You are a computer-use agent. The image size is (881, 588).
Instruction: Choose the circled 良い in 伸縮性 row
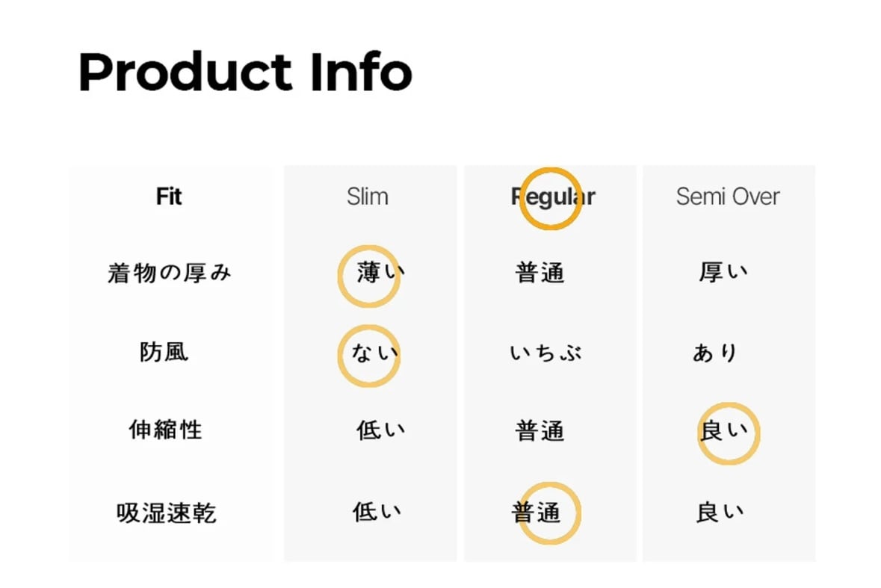723,431
